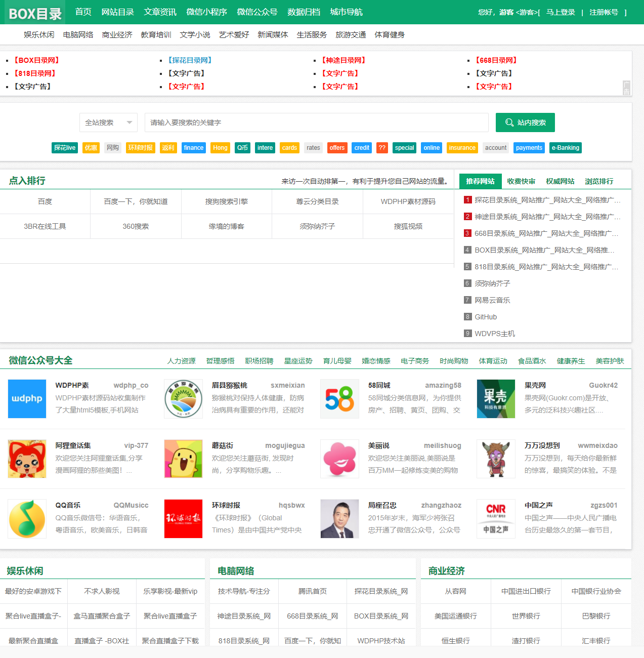Open 城市导航 navigation item
This screenshot has width=644, height=658.
tap(346, 12)
